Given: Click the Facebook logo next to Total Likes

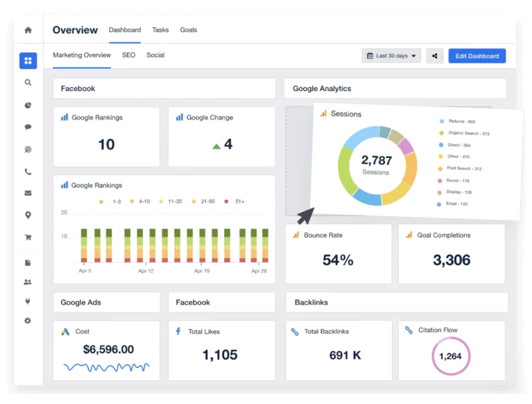Looking at the screenshot, I should coord(178,331).
